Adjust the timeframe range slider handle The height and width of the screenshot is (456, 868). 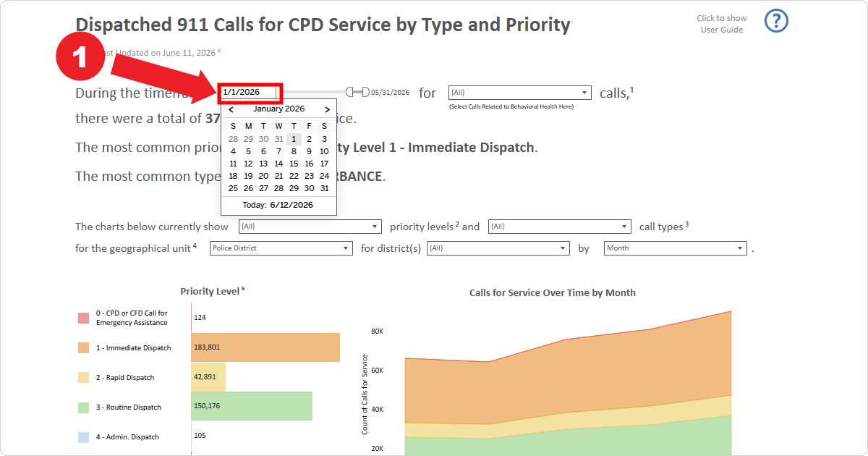pyautogui.click(x=358, y=92)
